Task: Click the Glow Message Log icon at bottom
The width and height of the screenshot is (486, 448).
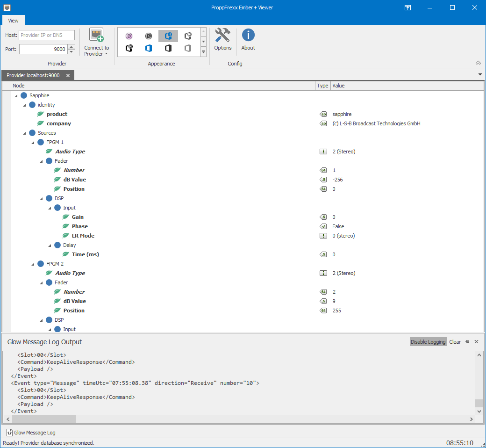Action: [9, 433]
